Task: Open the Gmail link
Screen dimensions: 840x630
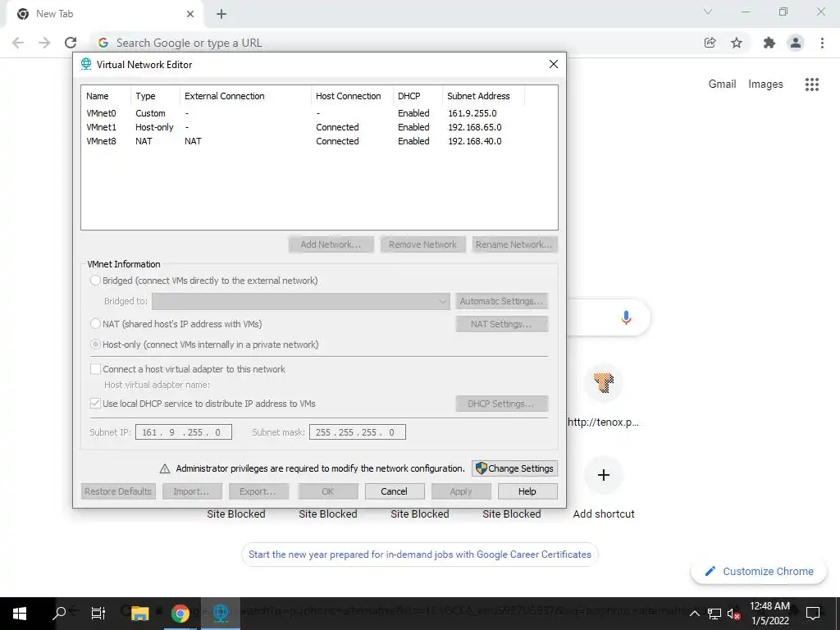Action: [x=722, y=84]
